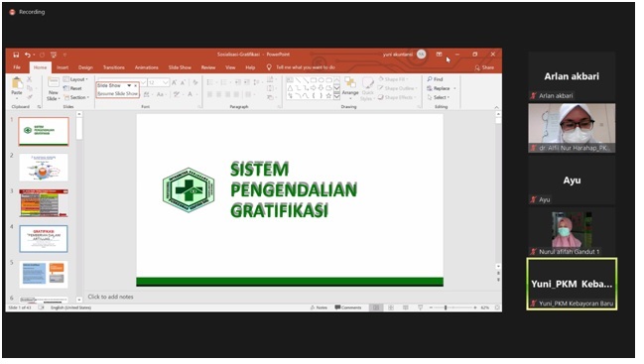Switch to Slide Sorter view

(391, 307)
